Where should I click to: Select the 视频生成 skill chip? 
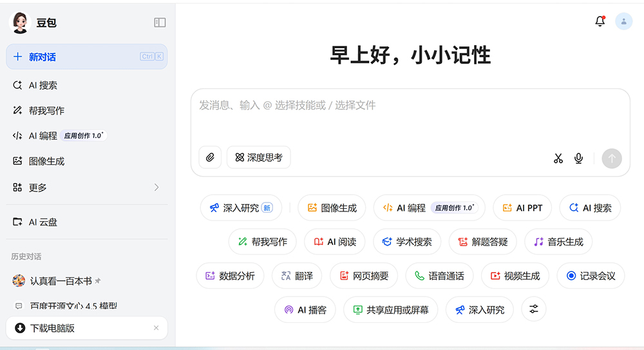pos(515,276)
